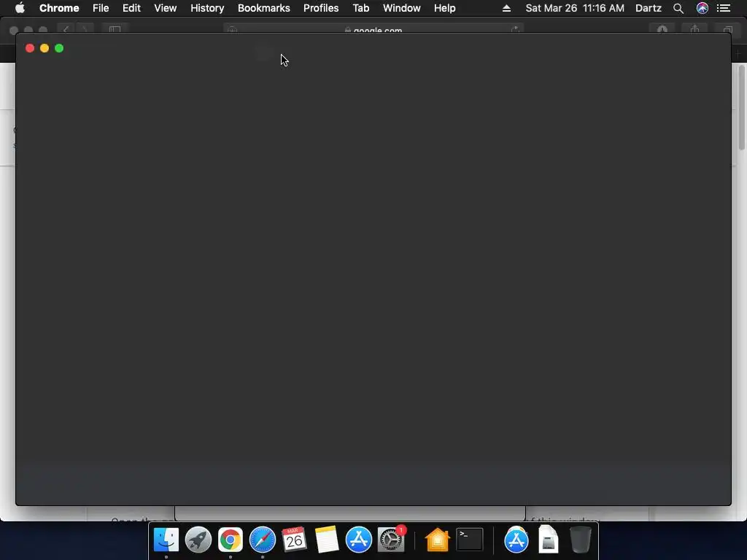Open Google Chrome from the Dock

coord(231,540)
